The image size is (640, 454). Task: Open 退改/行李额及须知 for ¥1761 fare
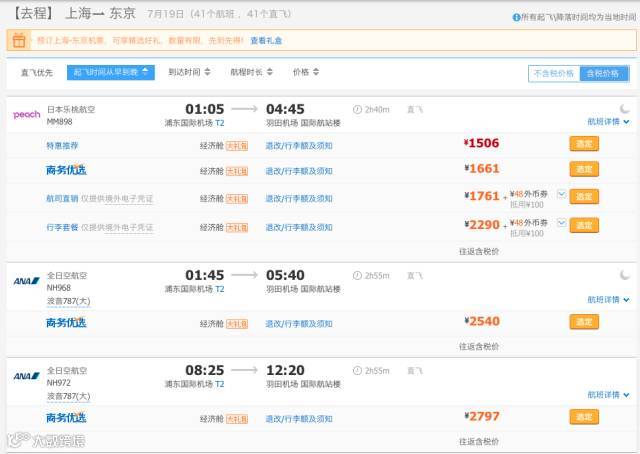299,198
